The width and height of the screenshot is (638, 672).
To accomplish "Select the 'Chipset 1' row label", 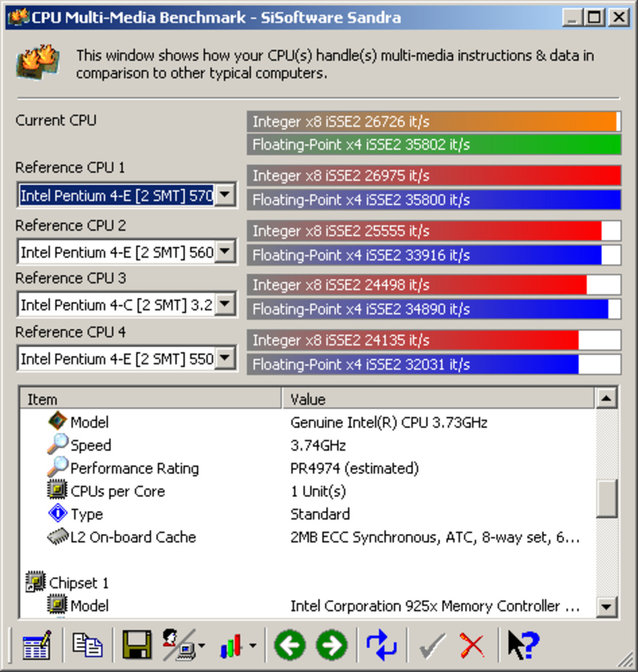I will (79, 583).
